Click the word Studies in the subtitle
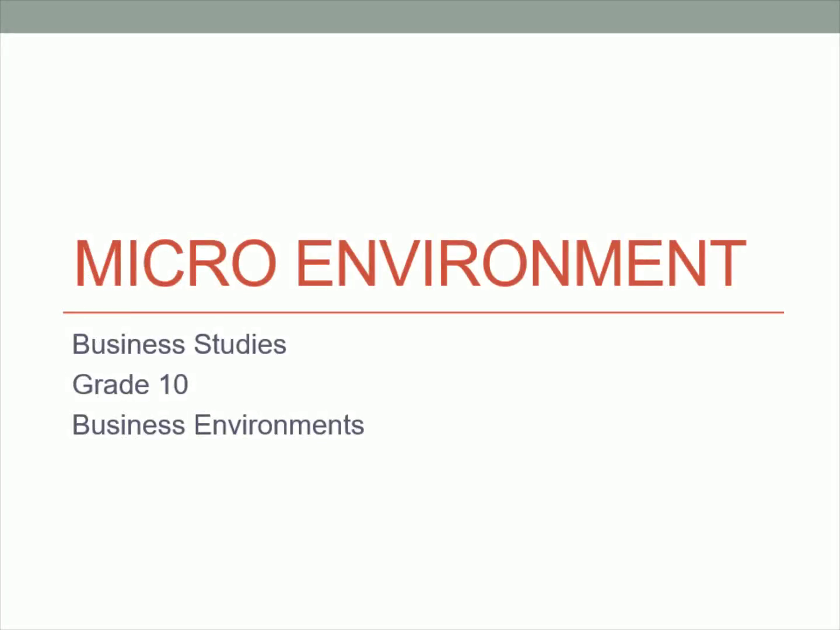840x630 pixels. [240, 344]
